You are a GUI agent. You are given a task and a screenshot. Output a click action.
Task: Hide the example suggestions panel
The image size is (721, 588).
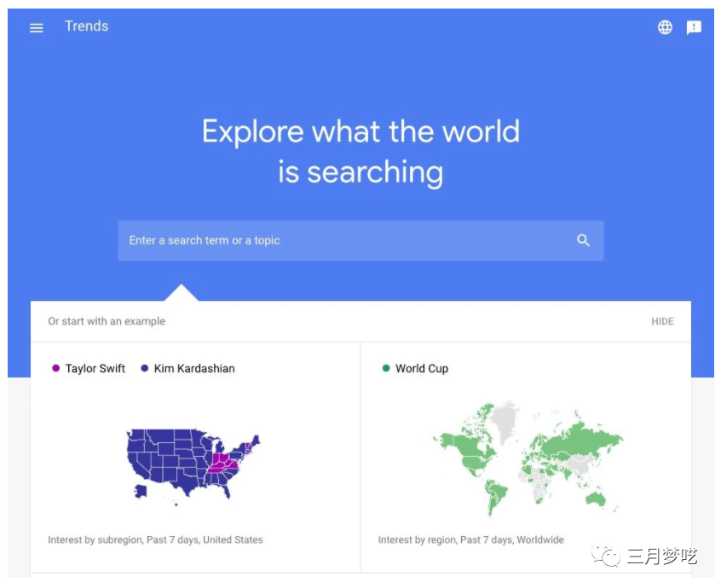(662, 321)
